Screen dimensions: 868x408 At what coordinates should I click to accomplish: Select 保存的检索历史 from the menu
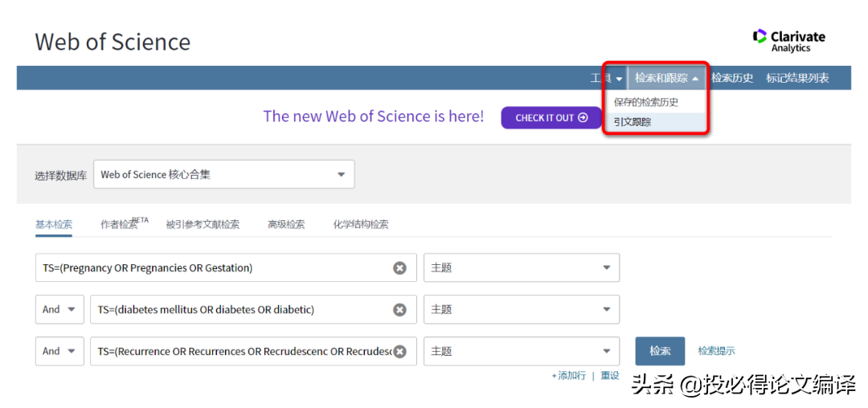[x=645, y=102]
